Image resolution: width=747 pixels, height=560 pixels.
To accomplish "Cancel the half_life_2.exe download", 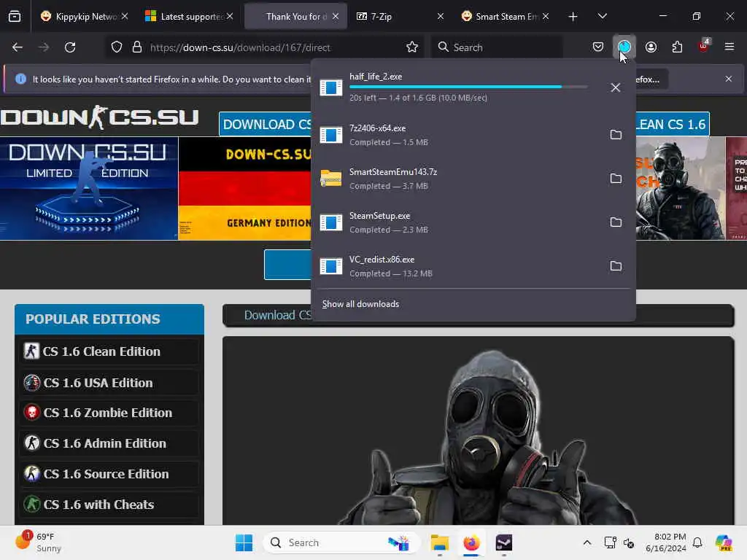I will point(616,87).
